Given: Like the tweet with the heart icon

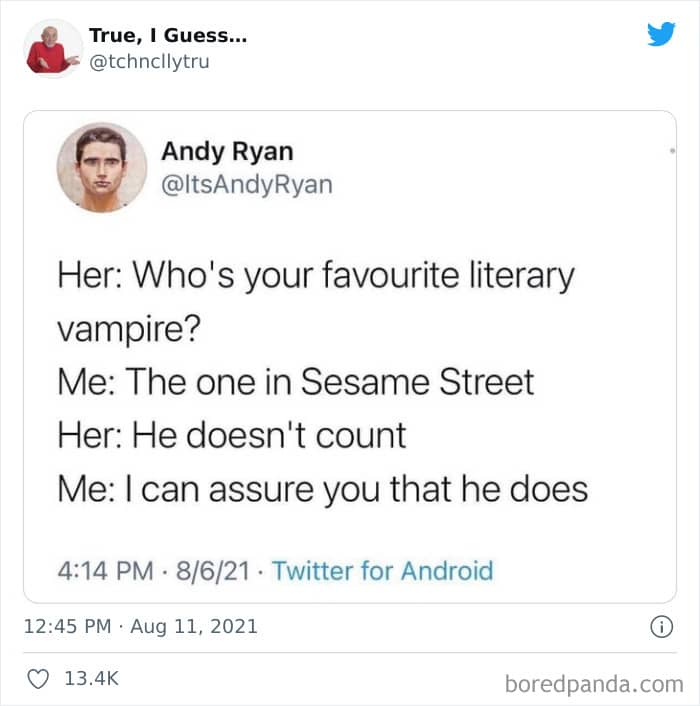Looking at the screenshot, I should point(38,679).
